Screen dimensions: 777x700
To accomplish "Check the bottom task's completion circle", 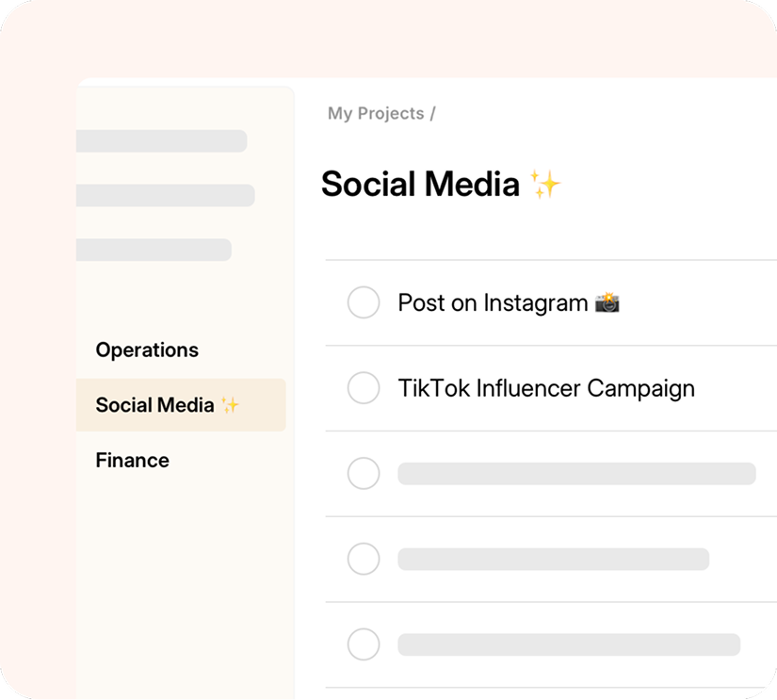I will click(x=364, y=644).
